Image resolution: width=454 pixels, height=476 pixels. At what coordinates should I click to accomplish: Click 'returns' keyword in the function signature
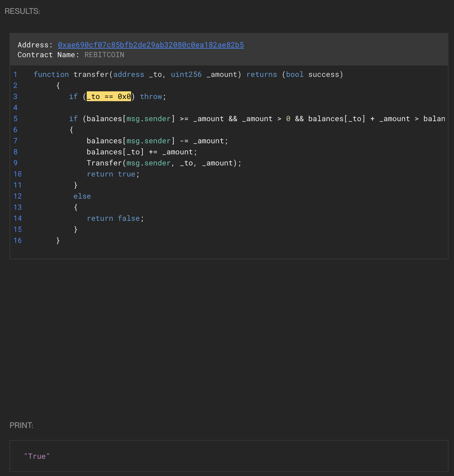261,74
